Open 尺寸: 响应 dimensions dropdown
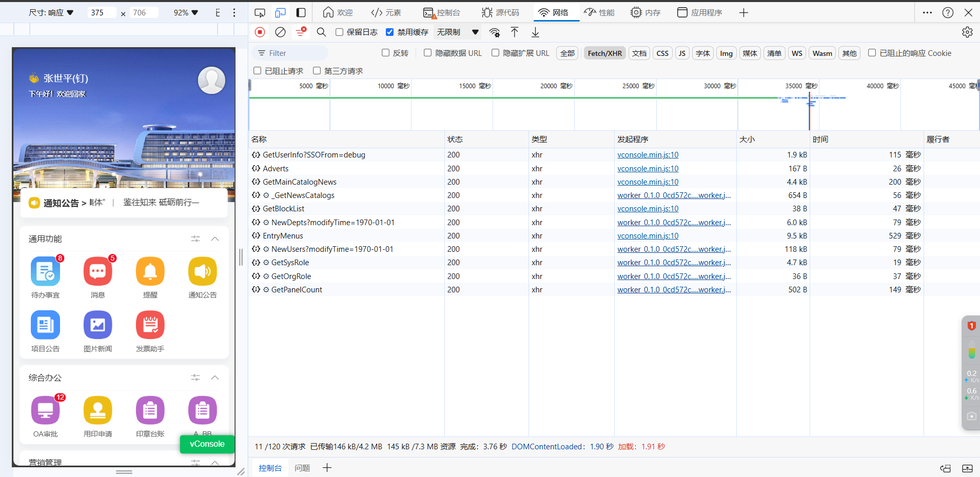Image resolution: width=980 pixels, height=477 pixels. 51,12
